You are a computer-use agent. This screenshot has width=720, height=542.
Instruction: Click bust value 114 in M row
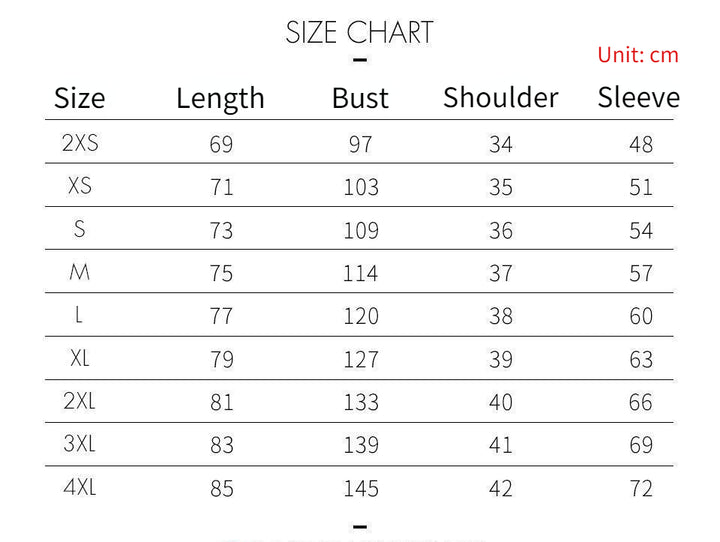click(360, 273)
